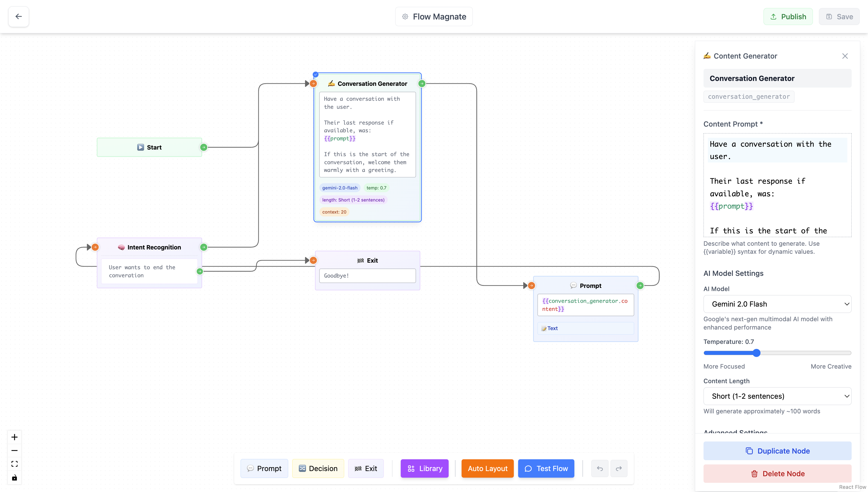
Task: Run Auto Layout on the flow
Action: click(x=488, y=468)
